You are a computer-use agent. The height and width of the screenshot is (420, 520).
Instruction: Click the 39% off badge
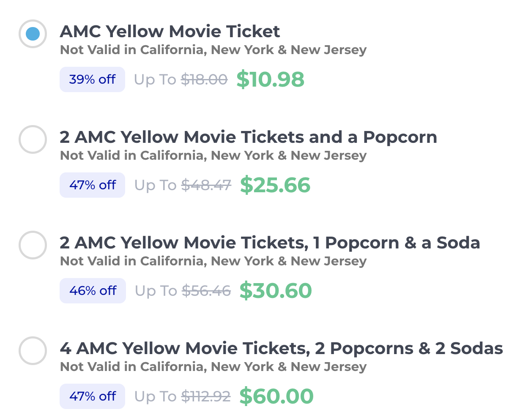point(92,79)
